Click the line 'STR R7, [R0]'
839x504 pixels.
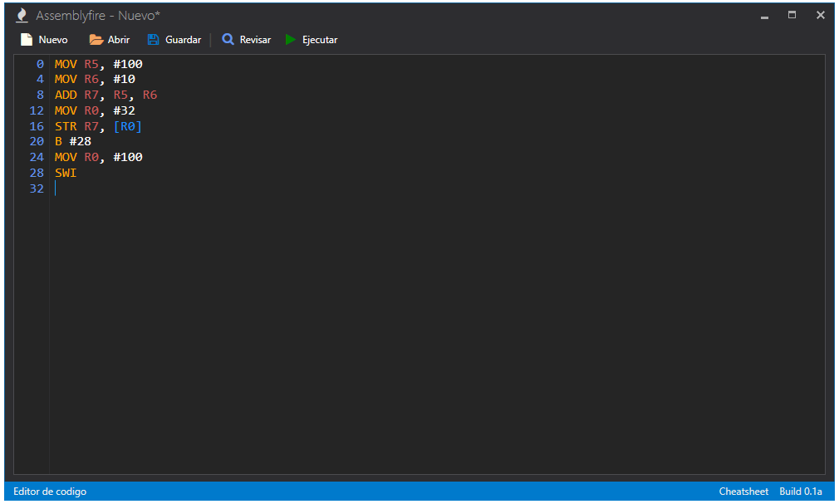pyautogui.click(x=99, y=126)
